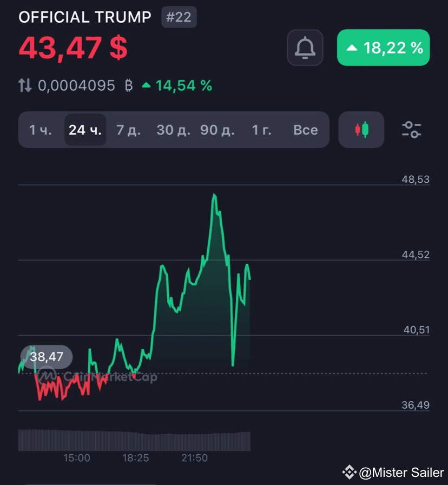The height and width of the screenshot is (485, 448).
Task: Tap the 15:00 time axis label
Action: click(77, 458)
